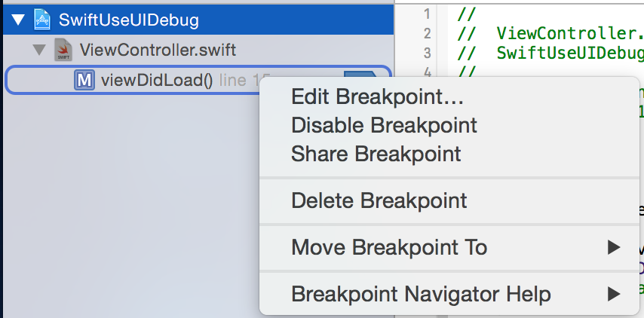Open Breakpoint Navigator Help menu item
Viewport: 644px width, 318px height.
[421, 293]
